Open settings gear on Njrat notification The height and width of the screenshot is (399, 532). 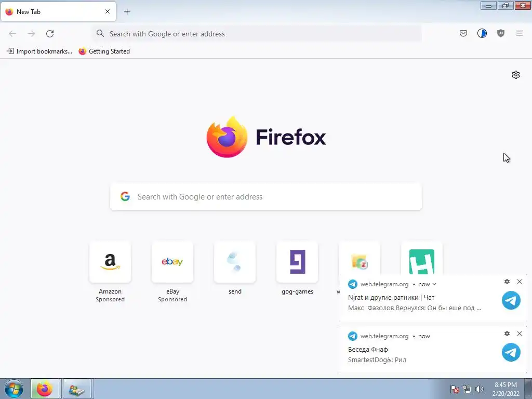507,282
